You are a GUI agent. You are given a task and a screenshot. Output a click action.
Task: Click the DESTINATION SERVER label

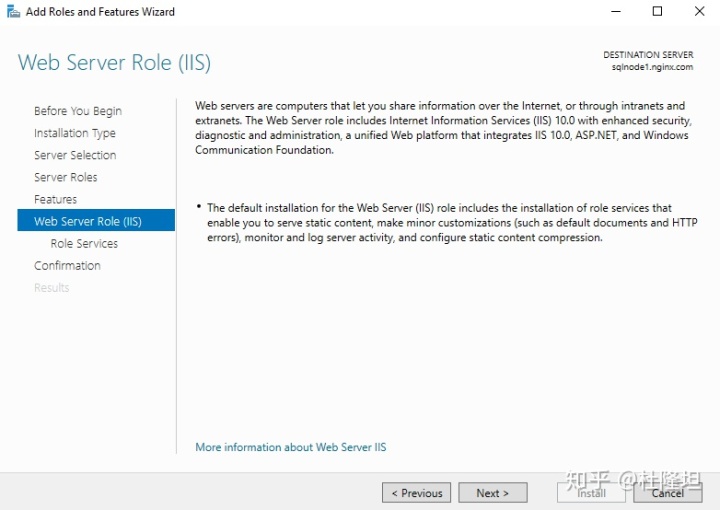[648, 55]
